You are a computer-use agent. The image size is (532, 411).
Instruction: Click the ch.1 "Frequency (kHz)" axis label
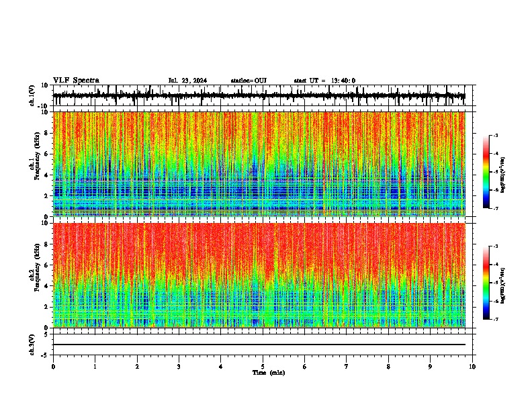[x=37, y=156]
